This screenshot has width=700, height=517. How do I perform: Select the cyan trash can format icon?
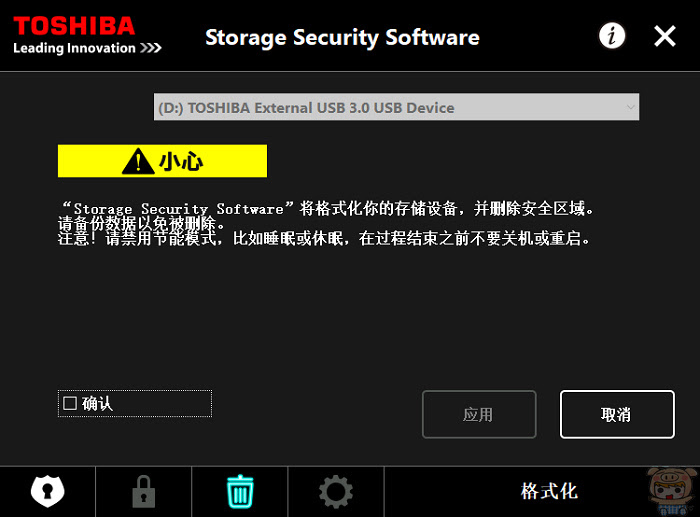pos(240,492)
